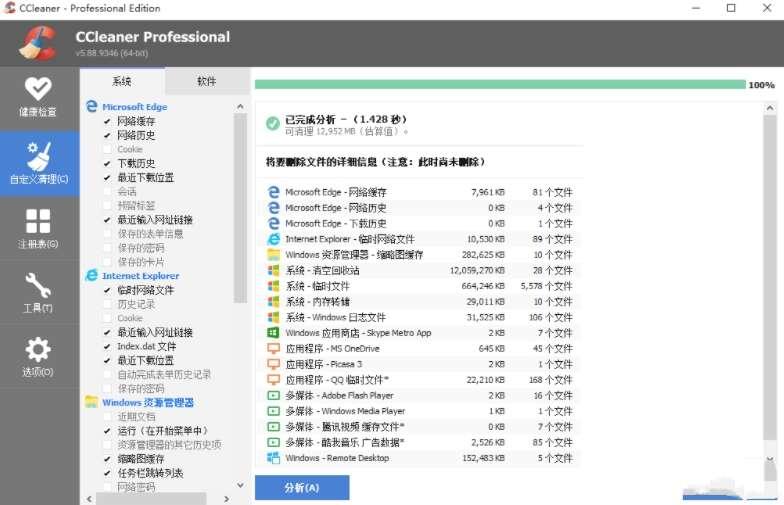Click media icon in Adobe Flash Player row
Screen dimensions: 784x505
274,396
